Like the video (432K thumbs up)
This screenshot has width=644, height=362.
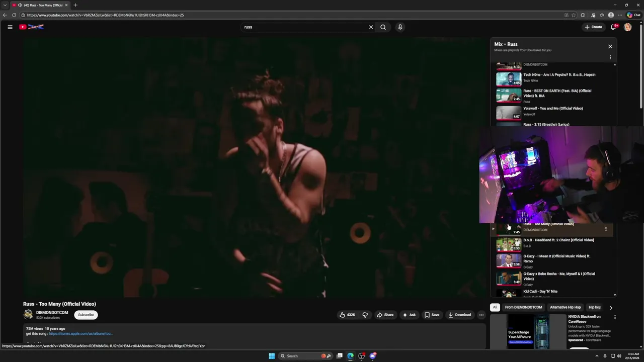point(347,315)
